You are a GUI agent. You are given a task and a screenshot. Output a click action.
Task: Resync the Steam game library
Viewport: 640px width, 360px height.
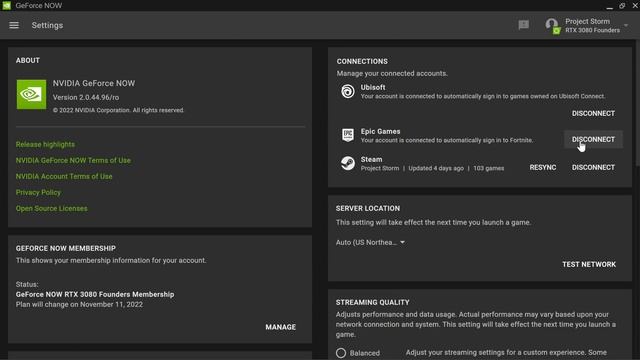(543, 167)
